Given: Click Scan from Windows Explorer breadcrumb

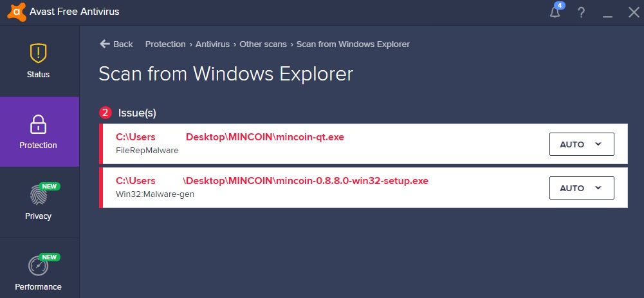Looking at the screenshot, I should pos(353,44).
